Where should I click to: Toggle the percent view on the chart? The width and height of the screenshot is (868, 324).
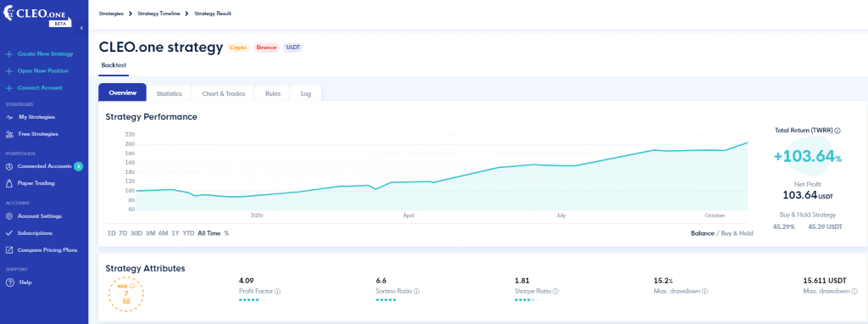(226, 233)
